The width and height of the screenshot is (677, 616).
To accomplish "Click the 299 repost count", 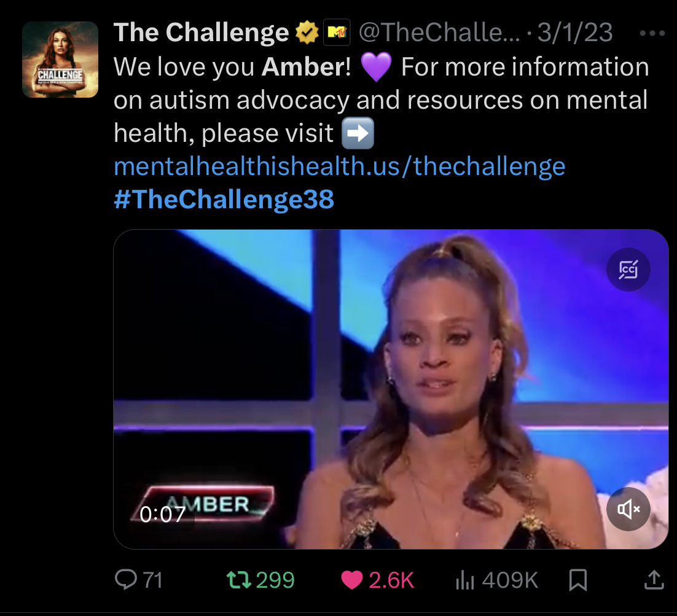I will click(x=275, y=580).
